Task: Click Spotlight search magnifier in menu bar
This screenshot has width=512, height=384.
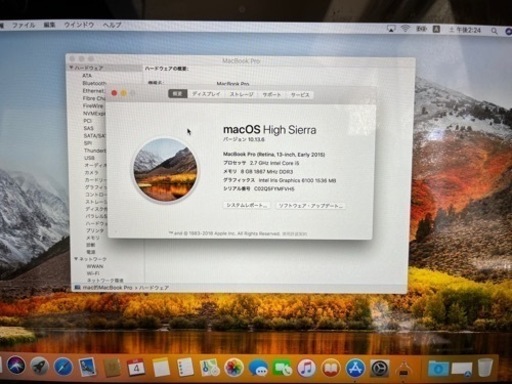Action: pos(494,31)
